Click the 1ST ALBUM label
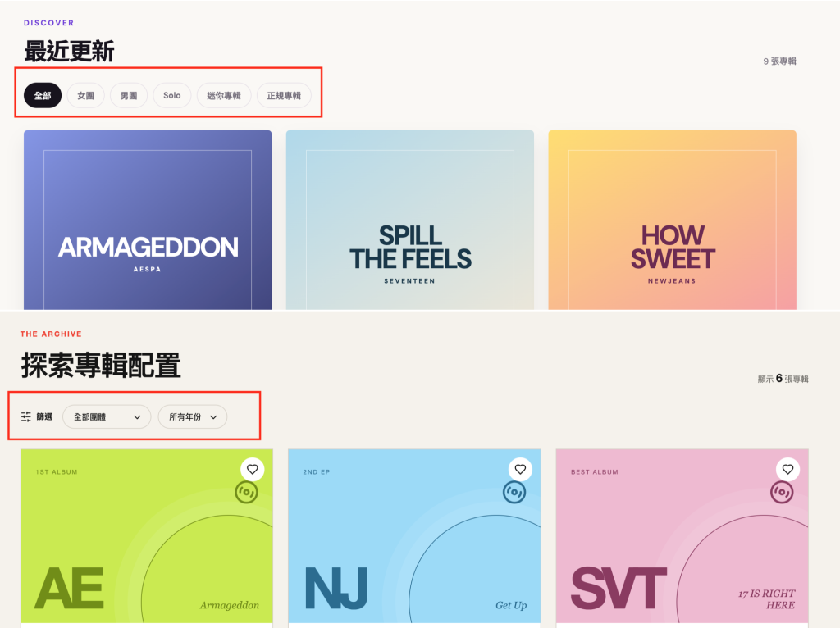Viewport: 840px width, 628px height. point(57,472)
